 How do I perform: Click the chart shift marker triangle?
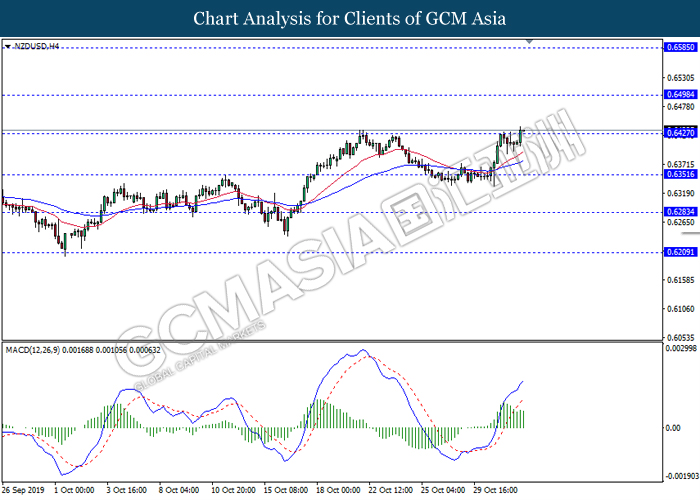(529, 42)
